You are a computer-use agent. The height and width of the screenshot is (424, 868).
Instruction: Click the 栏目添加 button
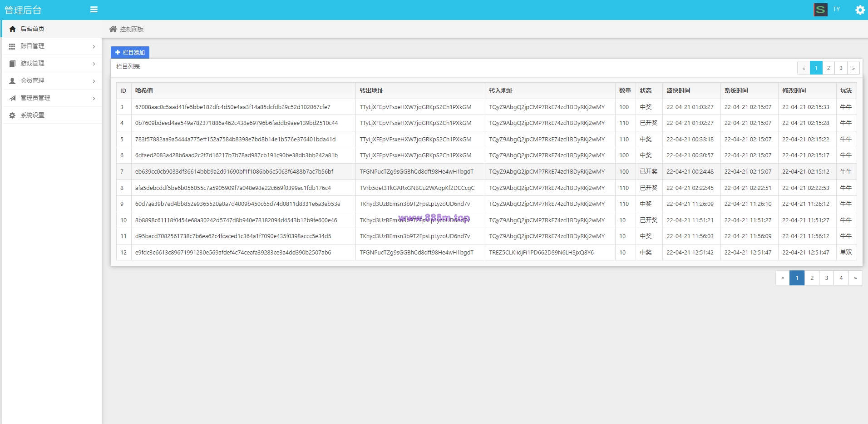(130, 52)
